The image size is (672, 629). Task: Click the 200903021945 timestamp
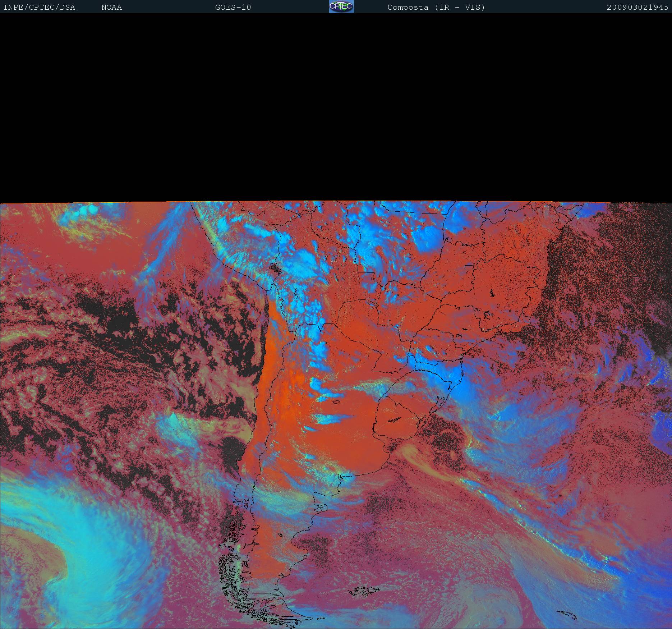(x=638, y=7)
